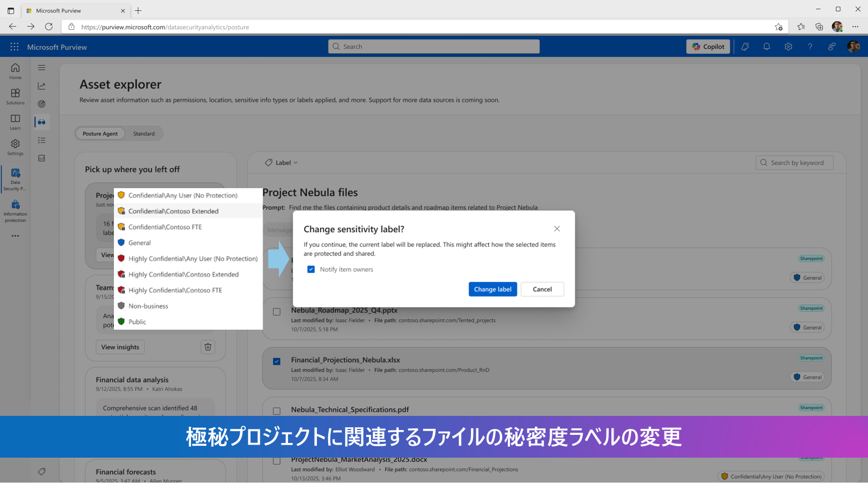Viewport: 868px width, 488px height.
Task: Show more solutions ellipsis in left rail
Action: point(15,236)
